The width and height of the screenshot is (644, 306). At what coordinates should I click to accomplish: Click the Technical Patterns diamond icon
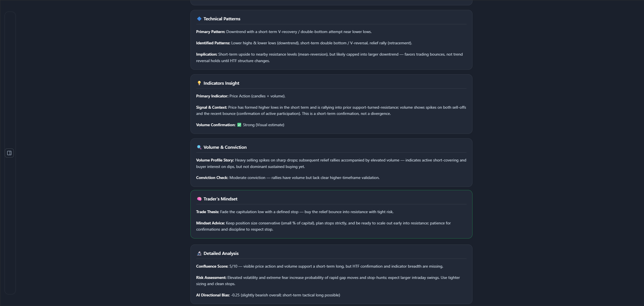pos(199,19)
